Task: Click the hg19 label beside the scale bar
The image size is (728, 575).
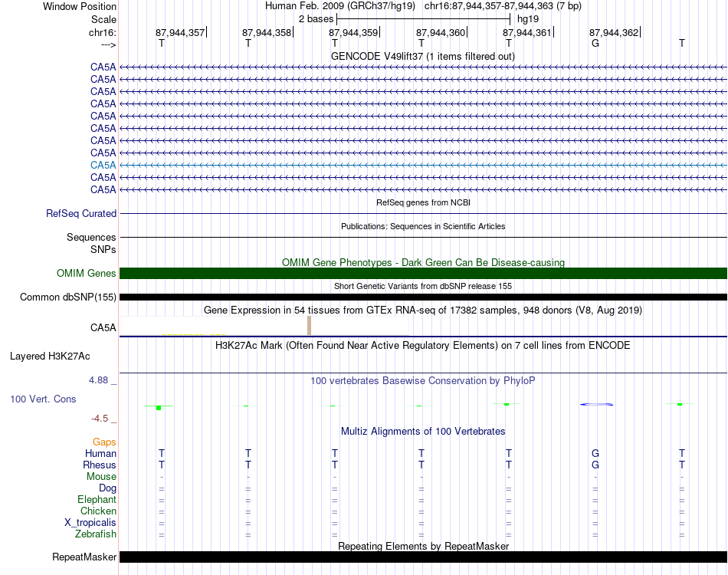Action: click(528, 19)
